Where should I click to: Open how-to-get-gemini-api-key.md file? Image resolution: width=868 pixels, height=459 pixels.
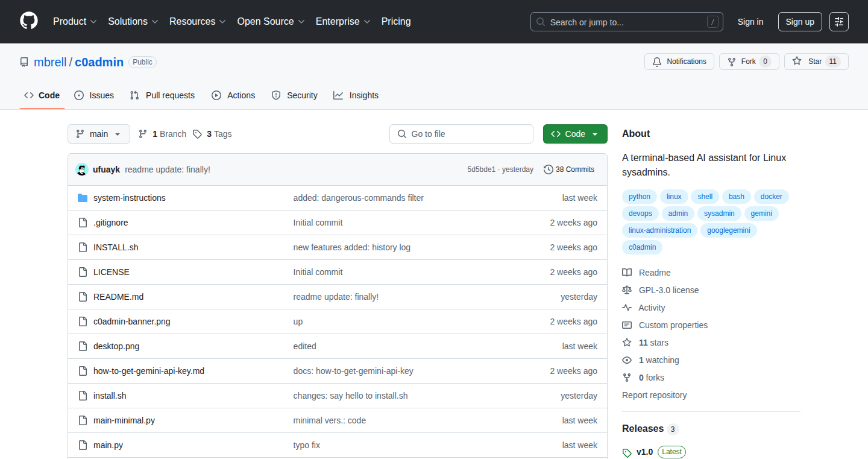tap(149, 371)
